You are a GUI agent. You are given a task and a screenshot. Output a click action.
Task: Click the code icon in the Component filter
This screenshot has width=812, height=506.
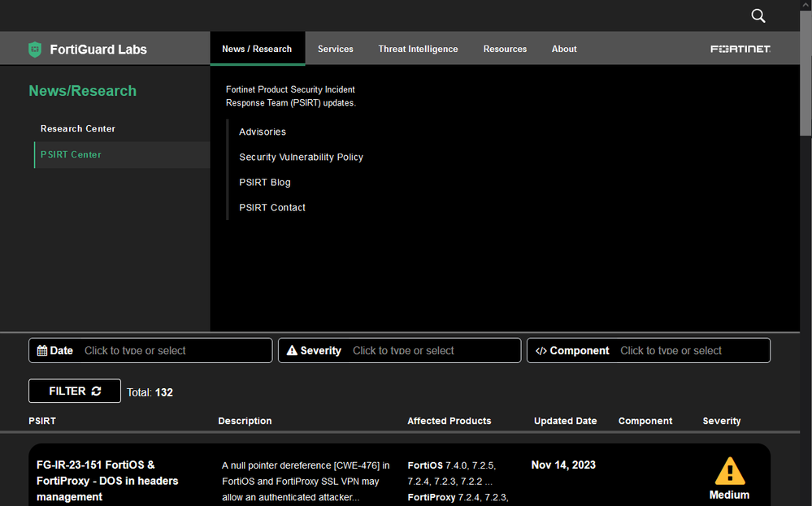click(x=542, y=350)
